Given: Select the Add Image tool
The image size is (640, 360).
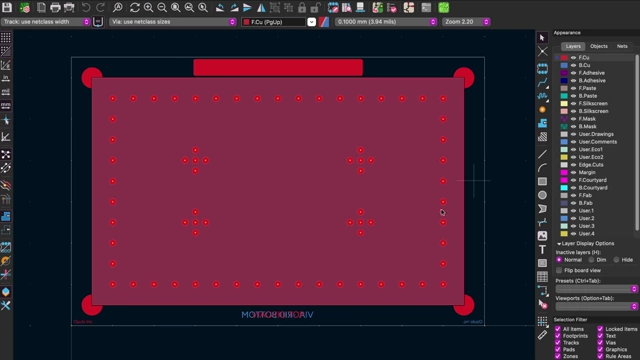Looking at the screenshot, I should tap(542, 236).
